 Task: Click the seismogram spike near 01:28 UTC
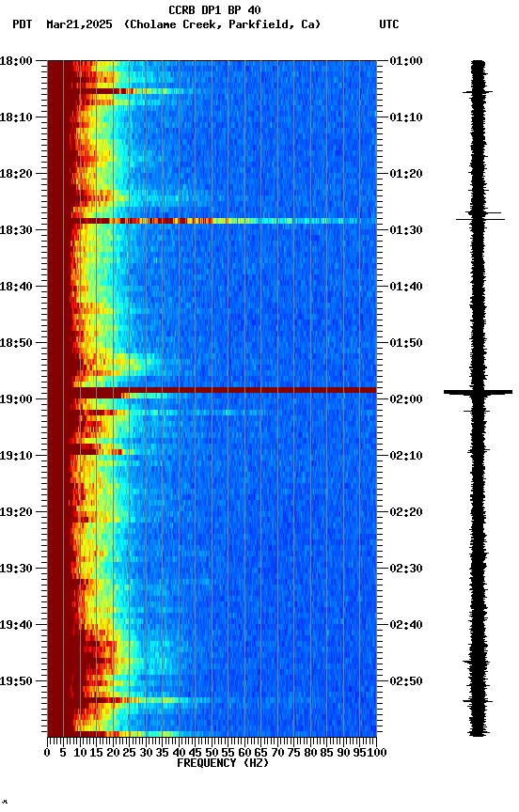480,220
